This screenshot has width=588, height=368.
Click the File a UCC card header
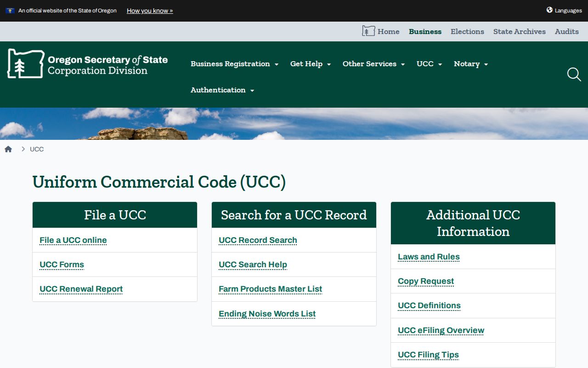pyautogui.click(x=115, y=215)
